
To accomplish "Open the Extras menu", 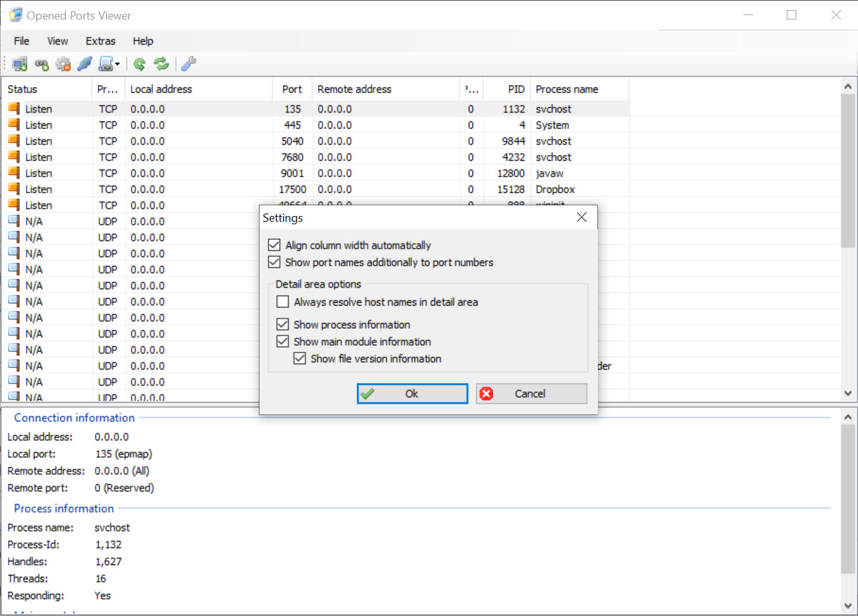I will (x=100, y=41).
